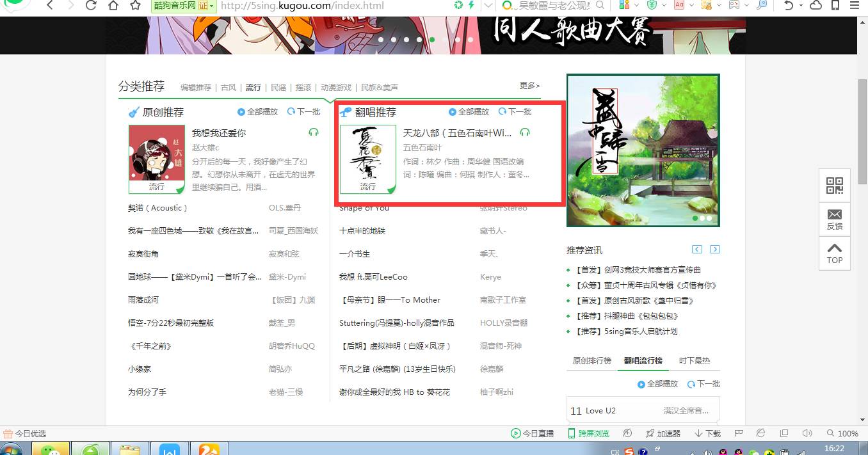Viewport: 868px width, 455px height.
Task: Jump to top with TOP arrow
Action: point(835,253)
